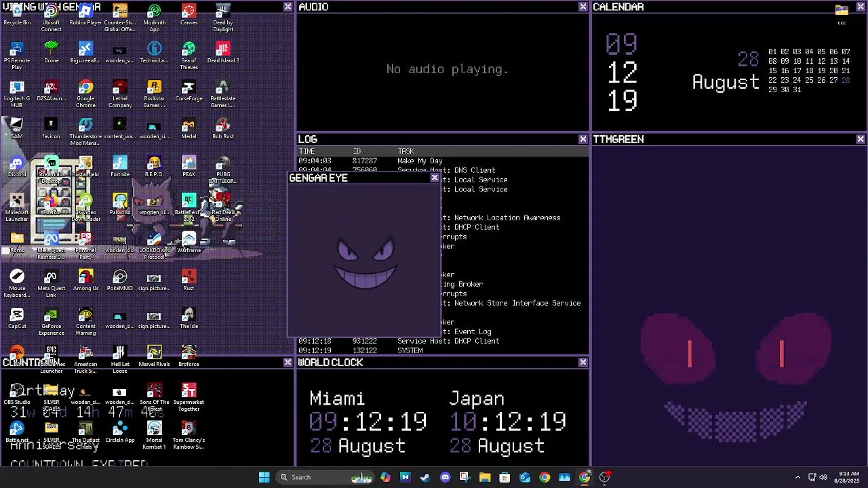Screen dimensions: 868x488
Task: Open the Rockstar Games Launcher shortcut
Action: tap(154, 94)
